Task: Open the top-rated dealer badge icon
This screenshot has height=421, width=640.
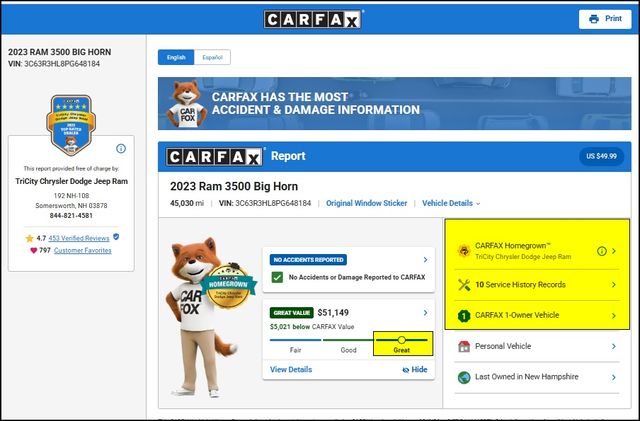Action: (x=71, y=125)
